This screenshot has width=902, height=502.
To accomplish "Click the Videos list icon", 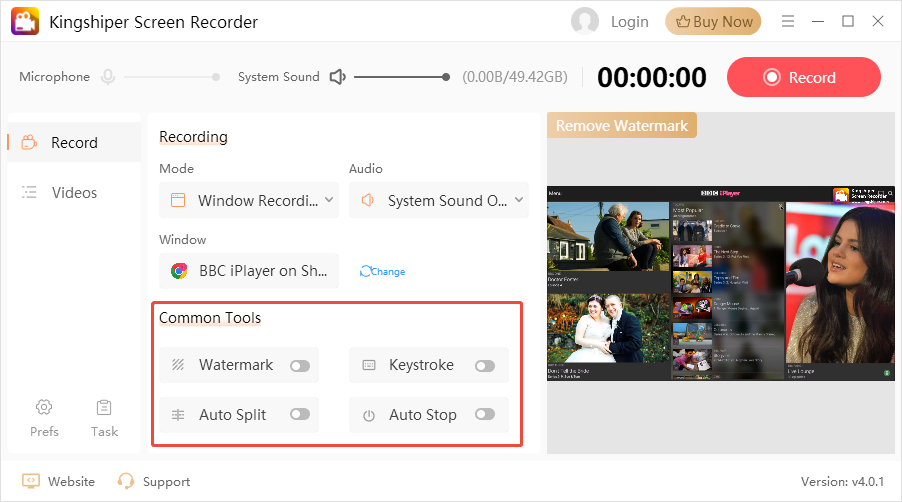I will click(x=29, y=192).
